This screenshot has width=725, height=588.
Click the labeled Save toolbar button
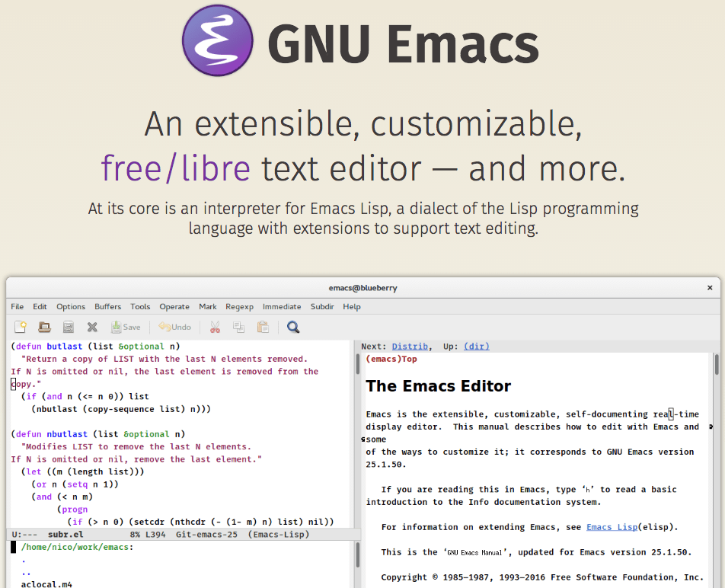tap(124, 326)
